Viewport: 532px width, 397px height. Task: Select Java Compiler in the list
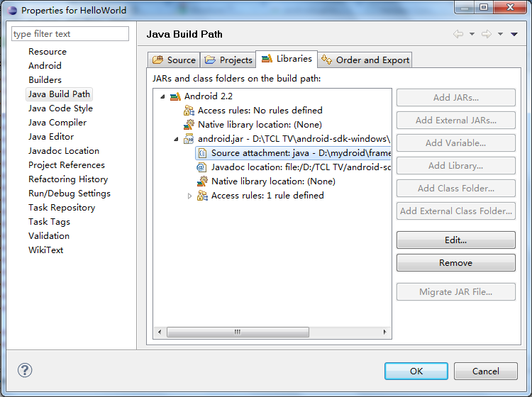[x=57, y=123]
